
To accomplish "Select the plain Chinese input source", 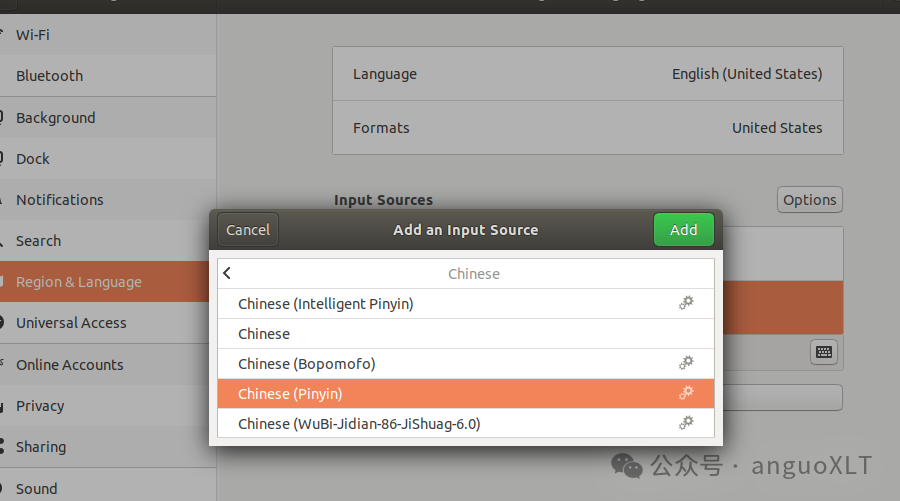I will point(465,333).
